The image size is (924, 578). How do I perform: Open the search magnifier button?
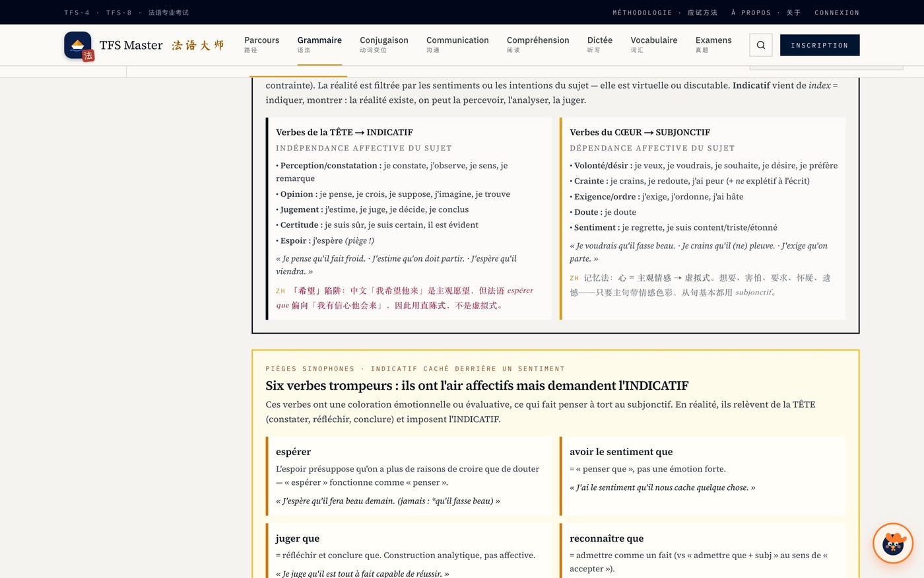[761, 45]
